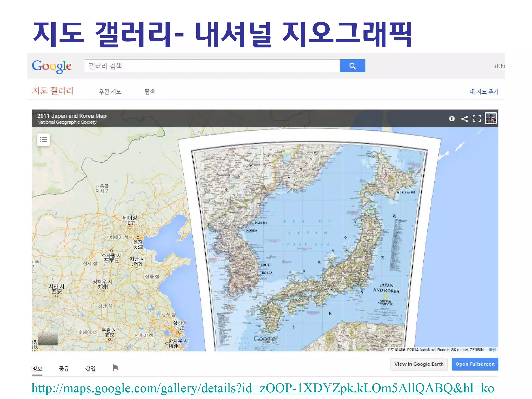This screenshot has width=532, height=399.
Task: Select the 공유 tab below map
Action: click(x=64, y=368)
